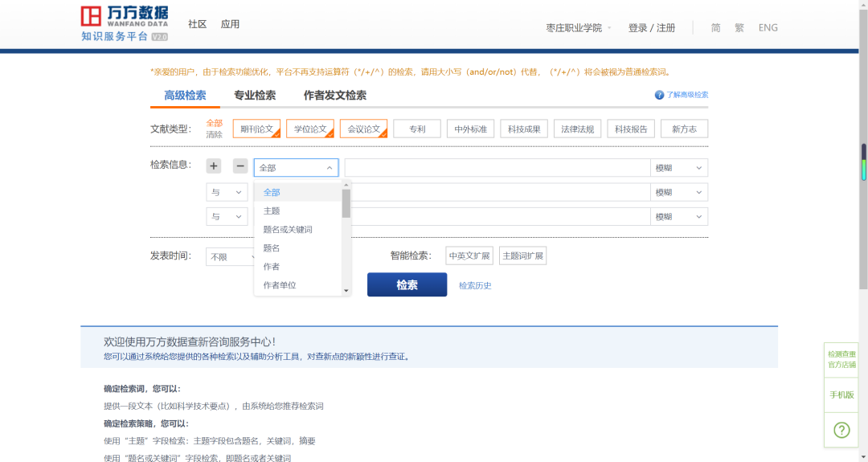Collapse the 全部 search field dropdown
Screen dimensions: 868x462
coord(296,168)
